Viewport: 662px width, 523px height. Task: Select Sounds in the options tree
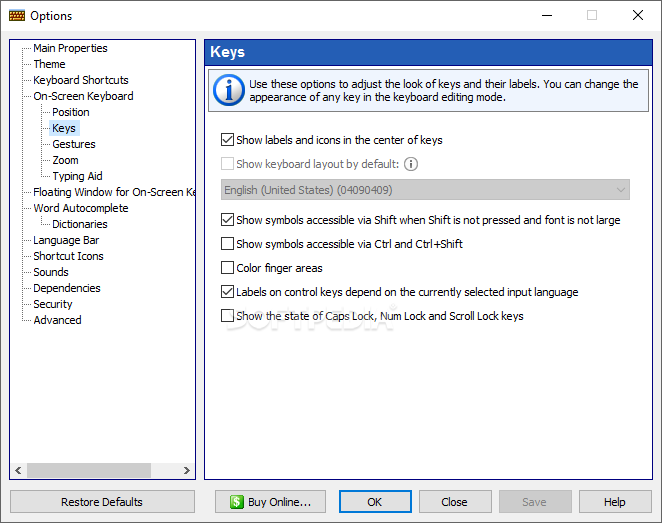[x=51, y=273]
